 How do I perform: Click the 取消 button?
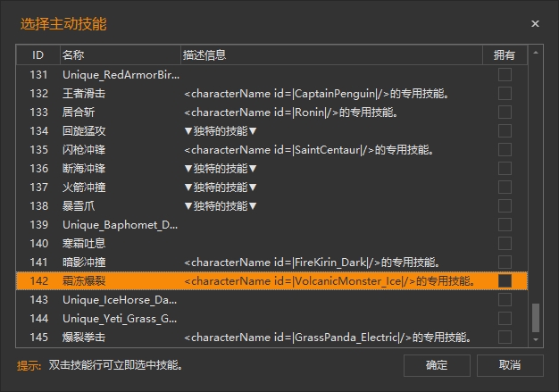[x=510, y=365]
